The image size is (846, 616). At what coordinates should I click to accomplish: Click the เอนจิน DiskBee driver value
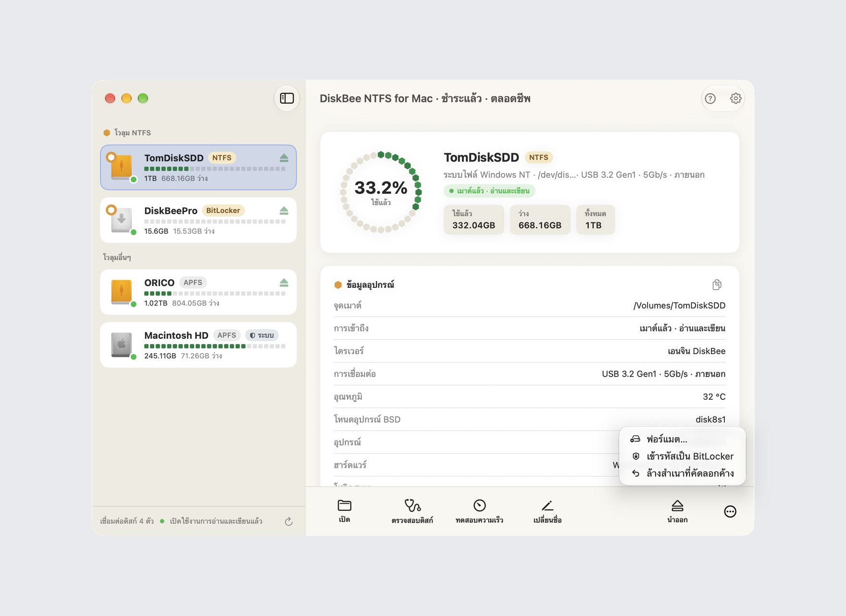coord(697,351)
